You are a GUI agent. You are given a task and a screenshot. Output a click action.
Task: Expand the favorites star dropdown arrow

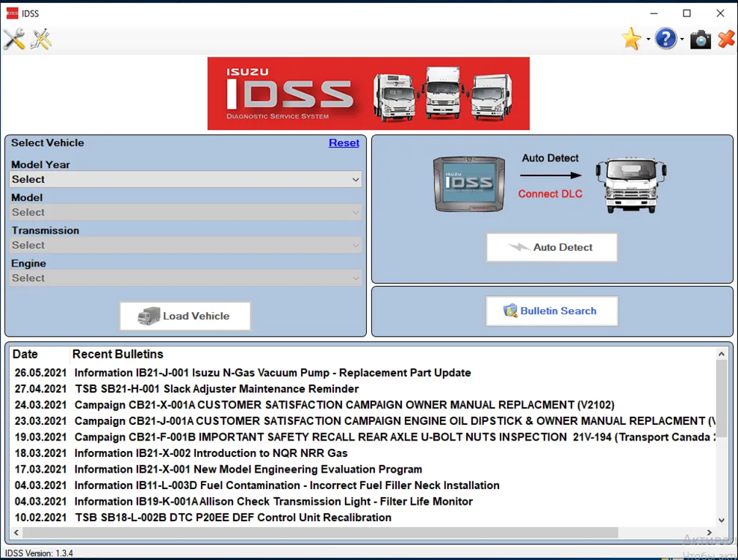(x=648, y=40)
